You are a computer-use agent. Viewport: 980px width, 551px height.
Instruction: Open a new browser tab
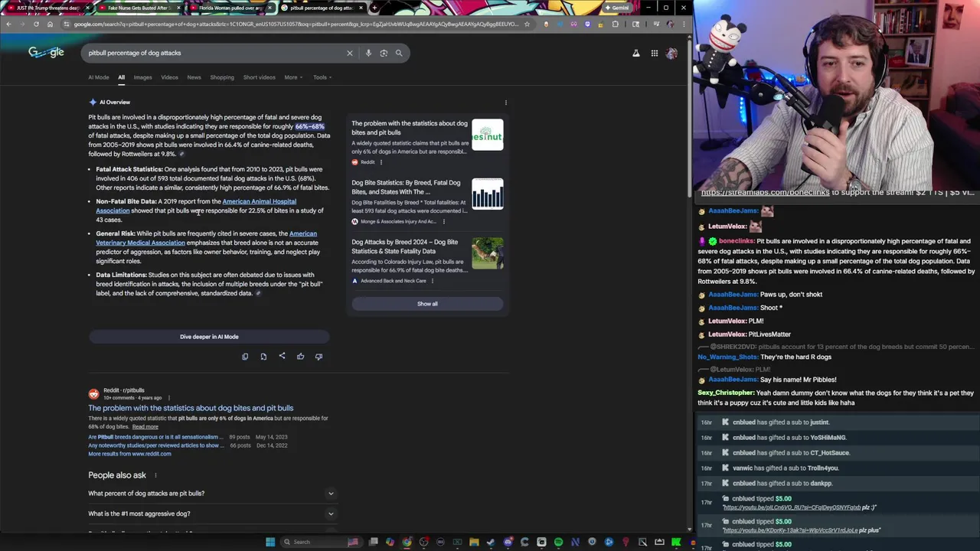click(x=374, y=8)
